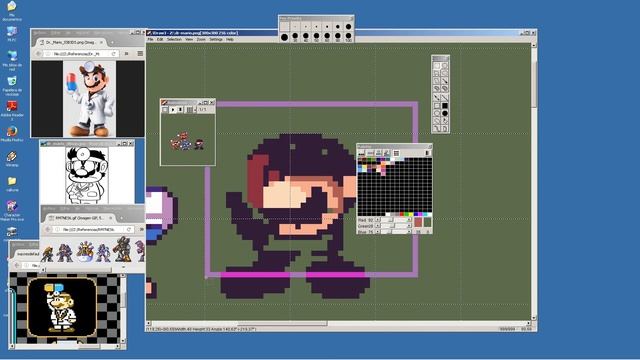Viewport: 640px width, 360px height.
Task: Select the filled rectangle tool in the toolbox
Action: pyautogui.click(x=445, y=106)
